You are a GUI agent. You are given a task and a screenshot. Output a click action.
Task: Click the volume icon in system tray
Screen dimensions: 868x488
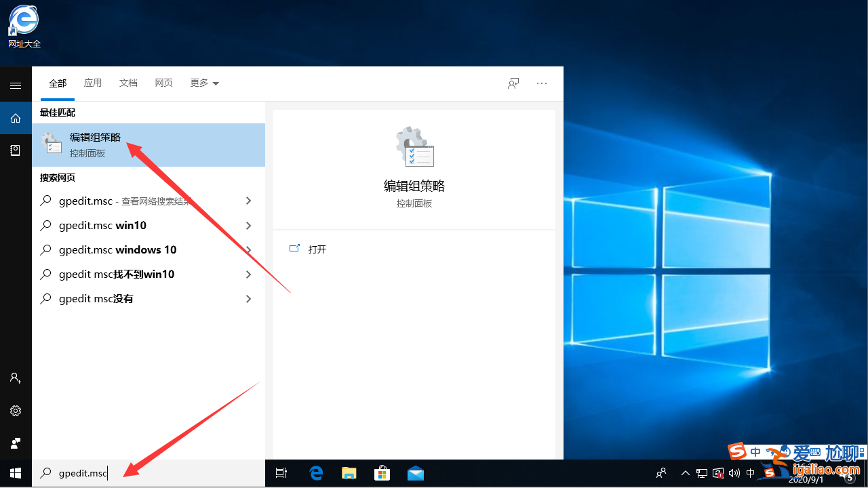point(734,472)
